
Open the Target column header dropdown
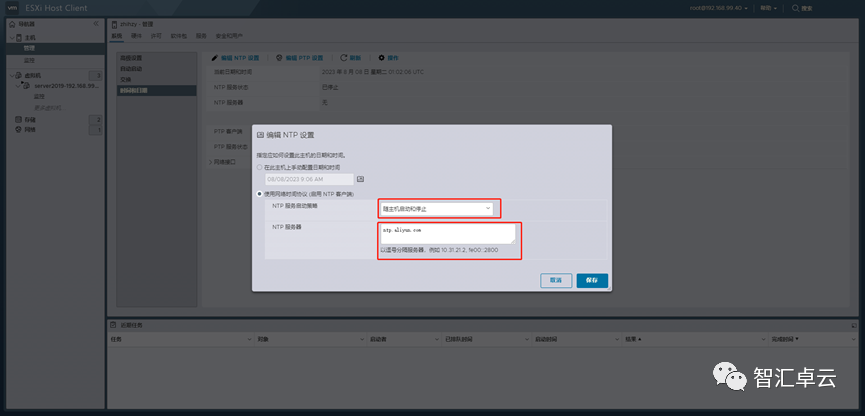361,339
